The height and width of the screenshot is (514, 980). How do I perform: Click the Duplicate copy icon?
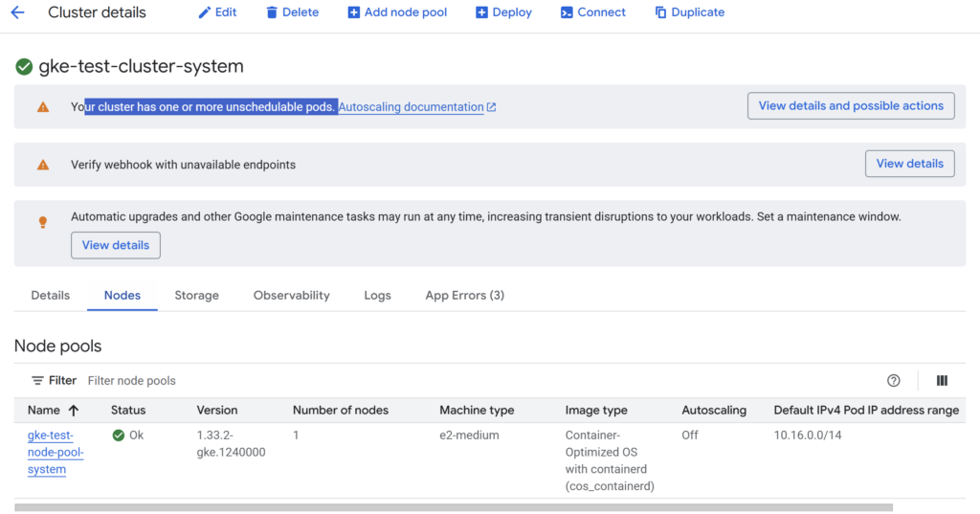pos(660,12)
